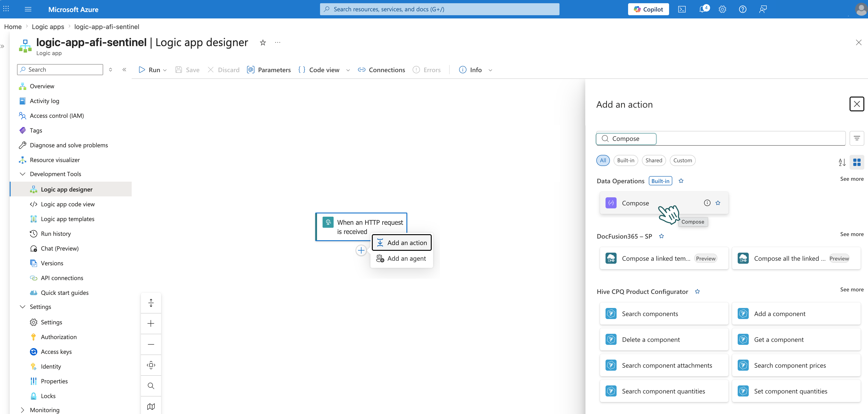Click See more for DocFusion365 – SP

851,234
